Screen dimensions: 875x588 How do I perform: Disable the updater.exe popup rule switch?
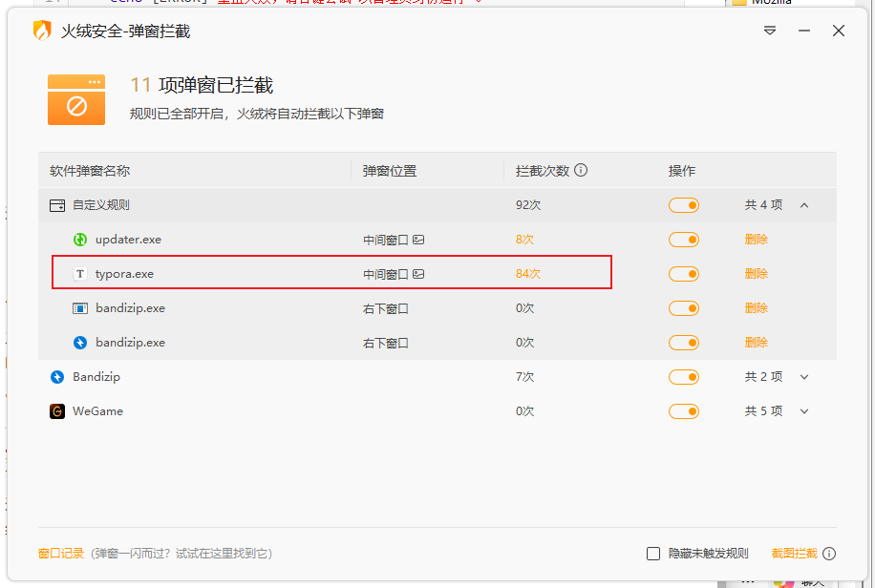click(684, 240)
